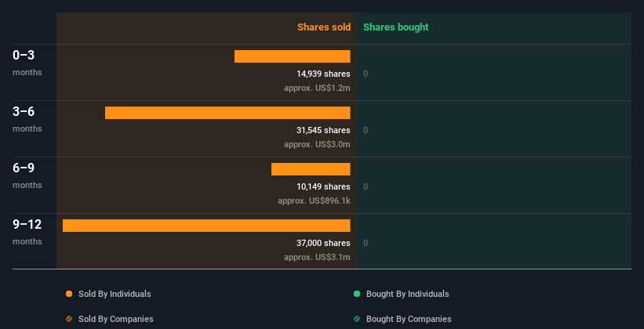
Task: Click the approx. US$1.2m amount
Action: pos(317,88)
